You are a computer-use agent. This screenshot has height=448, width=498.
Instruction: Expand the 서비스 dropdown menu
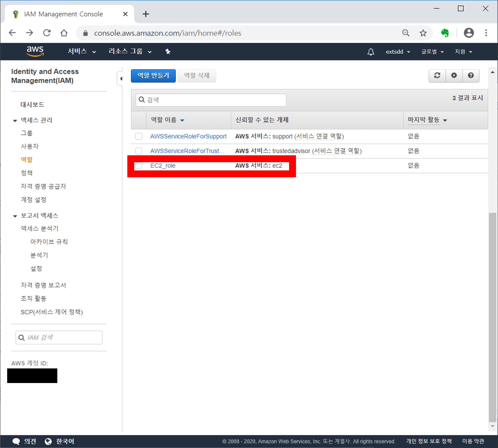point(82,51)
